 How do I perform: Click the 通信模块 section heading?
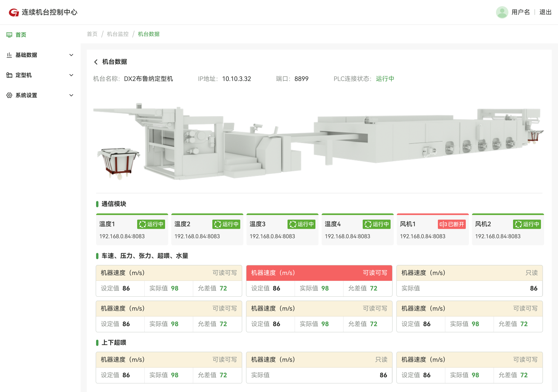coord(114,204)
